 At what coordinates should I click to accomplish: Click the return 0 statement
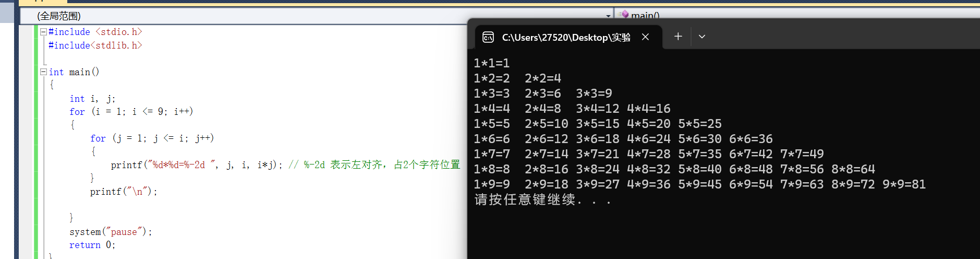(92, 245)
